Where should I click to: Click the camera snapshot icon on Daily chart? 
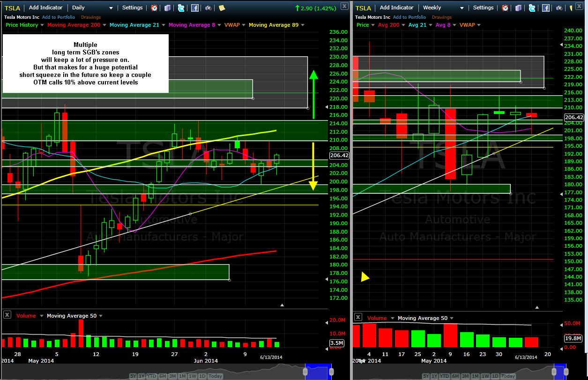click(208, 8)
